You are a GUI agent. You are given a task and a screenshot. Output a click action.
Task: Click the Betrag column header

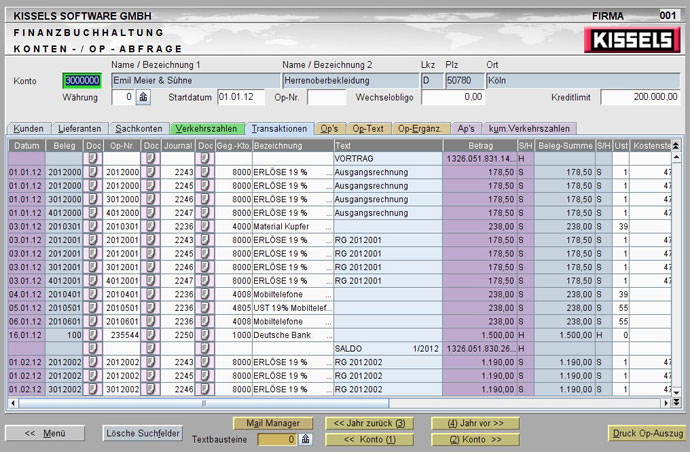(x=480, y=146)
